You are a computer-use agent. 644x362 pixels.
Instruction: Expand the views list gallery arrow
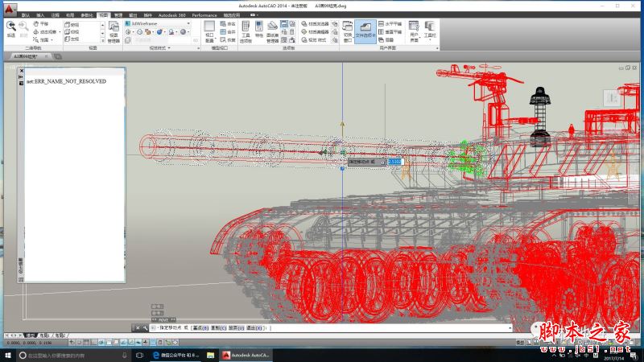pyautogui.click(x=102, y=41)
